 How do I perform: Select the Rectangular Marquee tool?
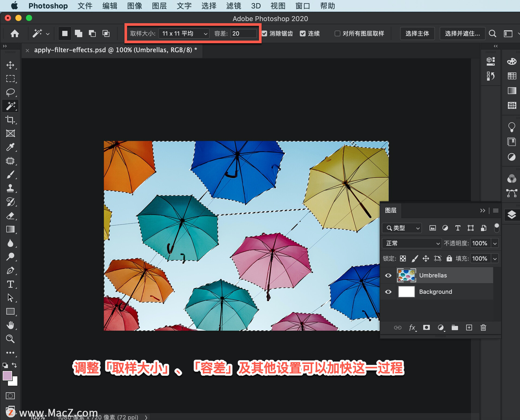click(10, 78)
